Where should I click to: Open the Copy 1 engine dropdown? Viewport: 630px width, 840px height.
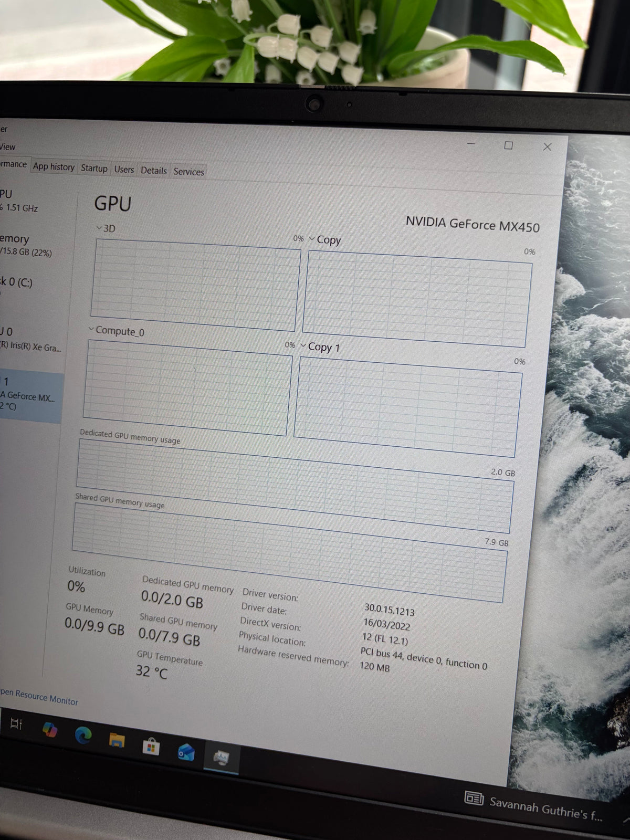(303, 345)
